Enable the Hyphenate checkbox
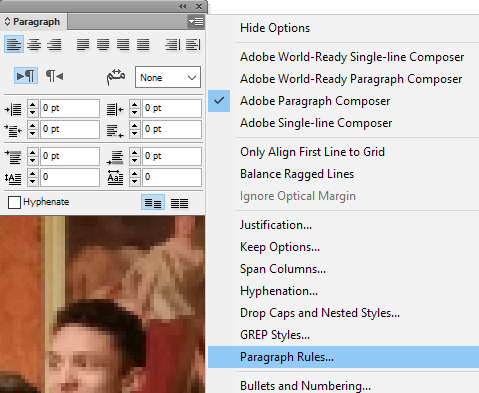This screenshot has height=393, width=479. (14, 202)
